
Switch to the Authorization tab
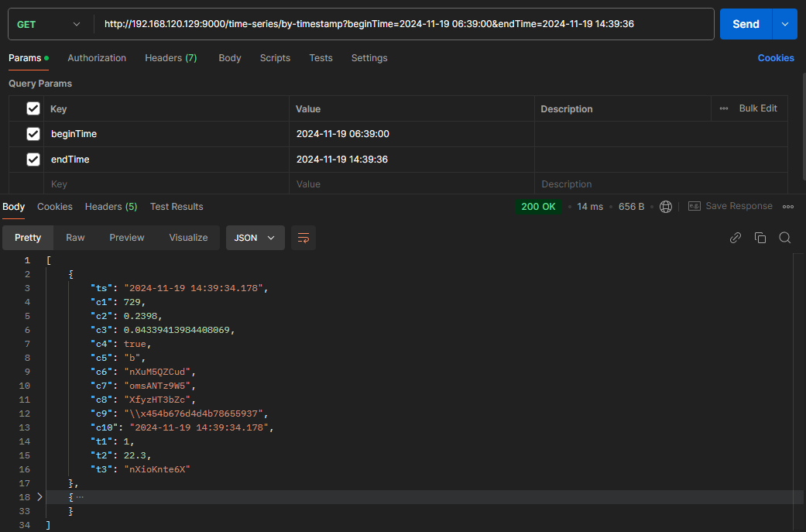click(97, 58)
